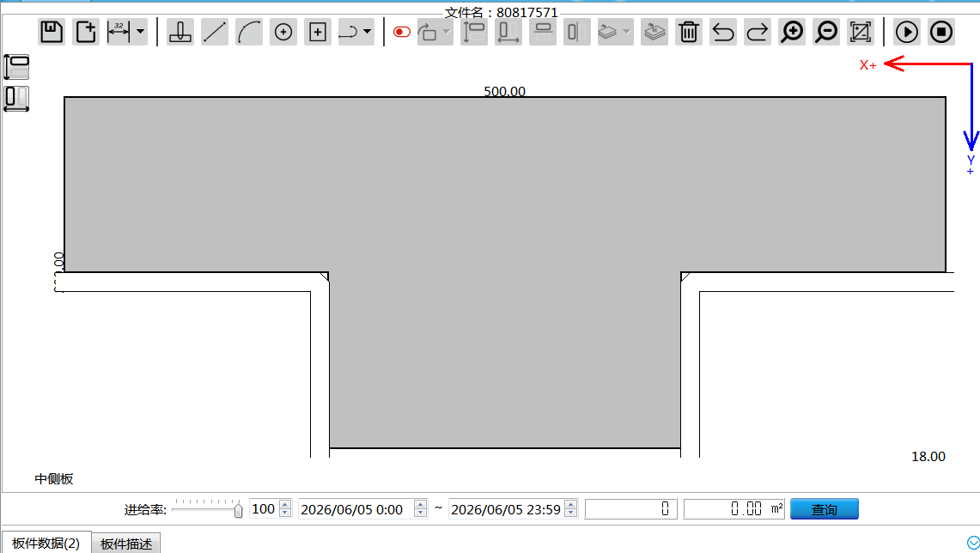Open the curved path tool dropdown
The width and height of the screenshot is (980, 553).
(367, 32)
